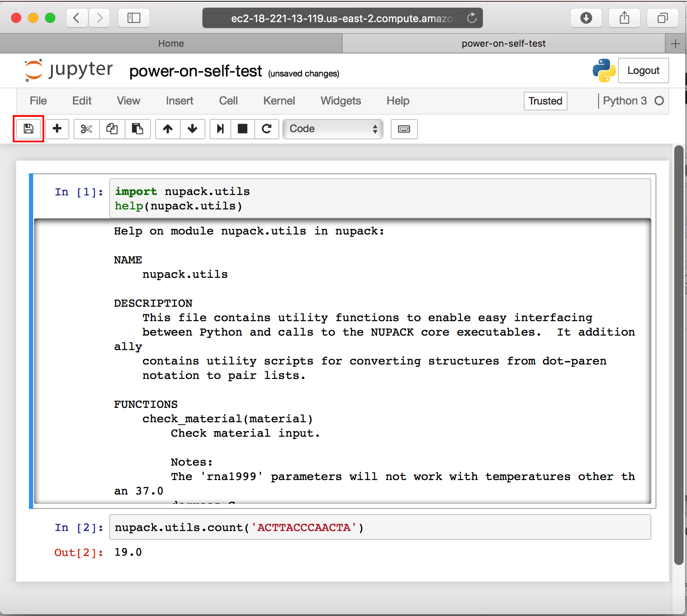Click the Trusted notebook button
This screenshot has height=616, width=687.
(545, 101)
